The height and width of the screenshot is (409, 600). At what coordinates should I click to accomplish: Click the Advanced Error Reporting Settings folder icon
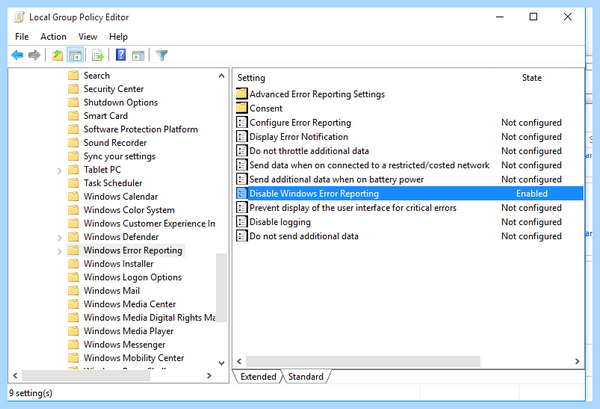[241, 94]
